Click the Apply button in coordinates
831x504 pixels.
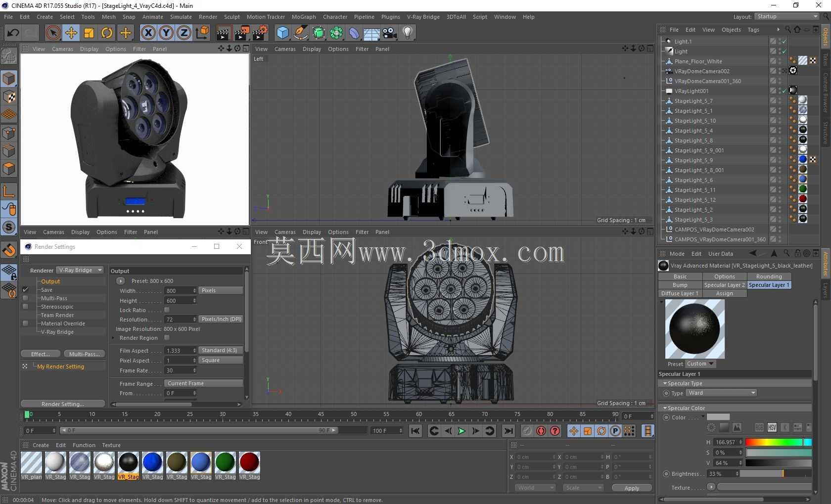[x=632, y=488]
